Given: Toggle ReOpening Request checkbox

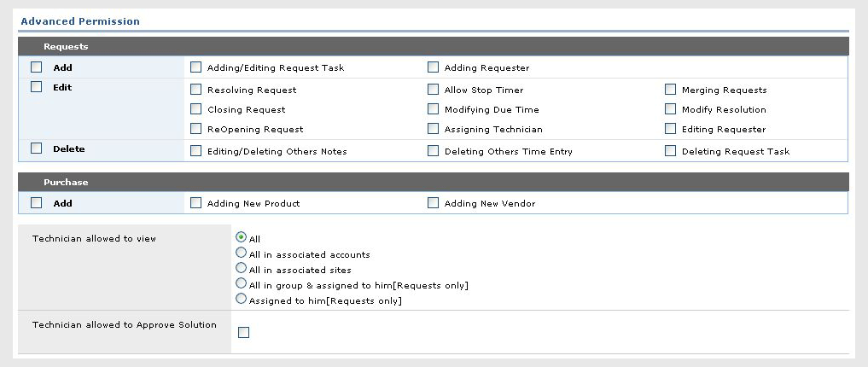Looking at the screenshot, I should point(196,129).
